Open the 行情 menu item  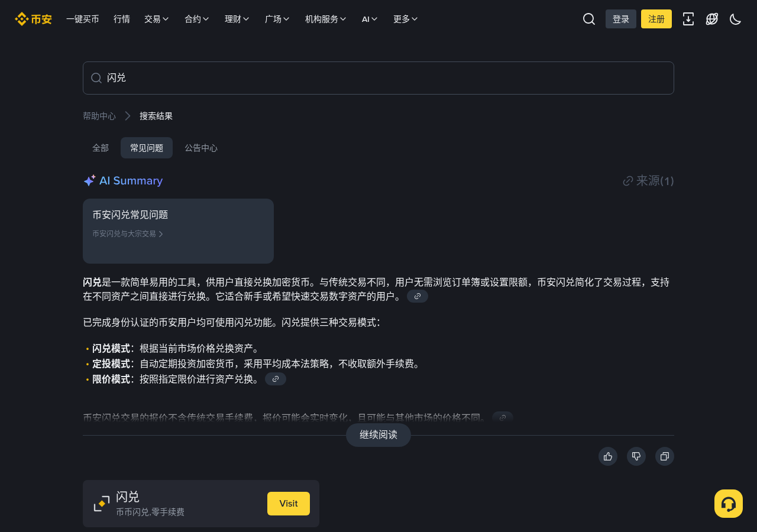click(x=122, y=19)
